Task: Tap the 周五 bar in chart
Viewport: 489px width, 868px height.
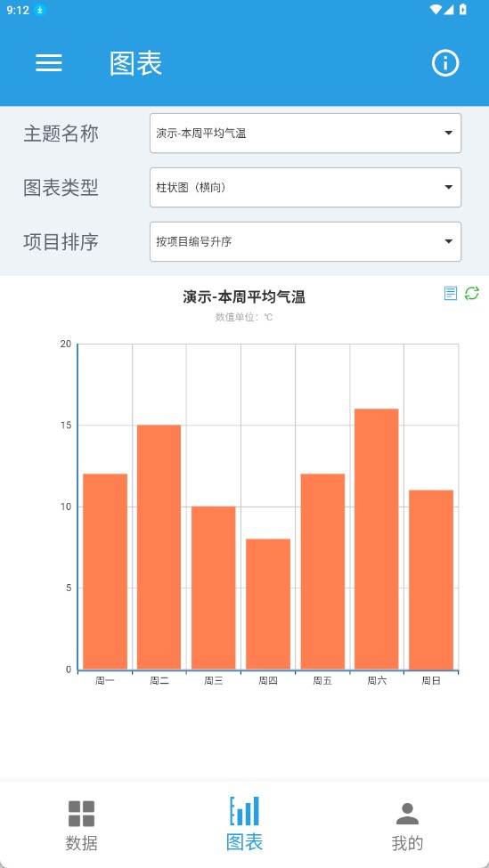Action: coord(322,572)
